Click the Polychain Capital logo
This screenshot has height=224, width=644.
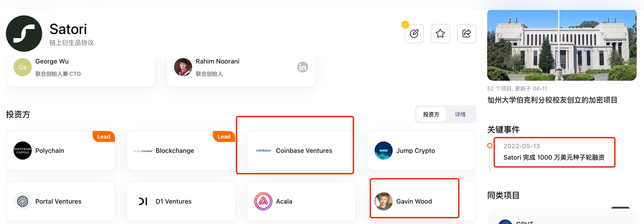click(x=23, y=151)
